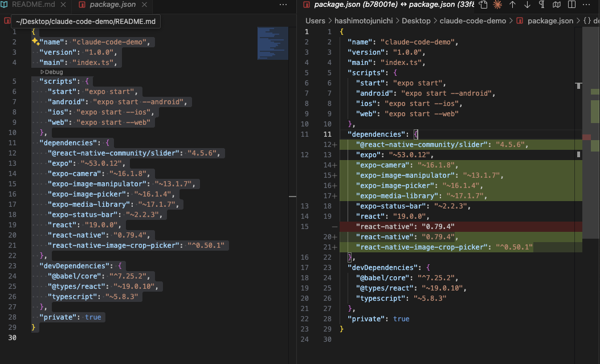
Task: Click "^0.50.1" crop-picker version in left editor
Action: pos(206,245)
